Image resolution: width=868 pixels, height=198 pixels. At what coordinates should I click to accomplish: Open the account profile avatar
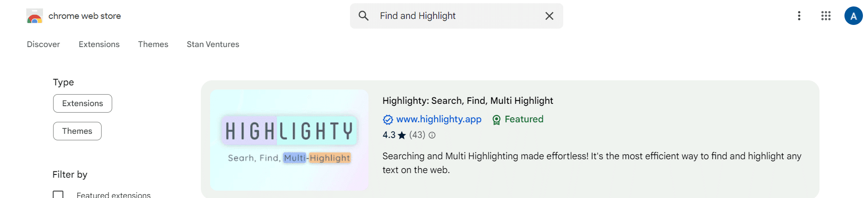click(853, 16)
